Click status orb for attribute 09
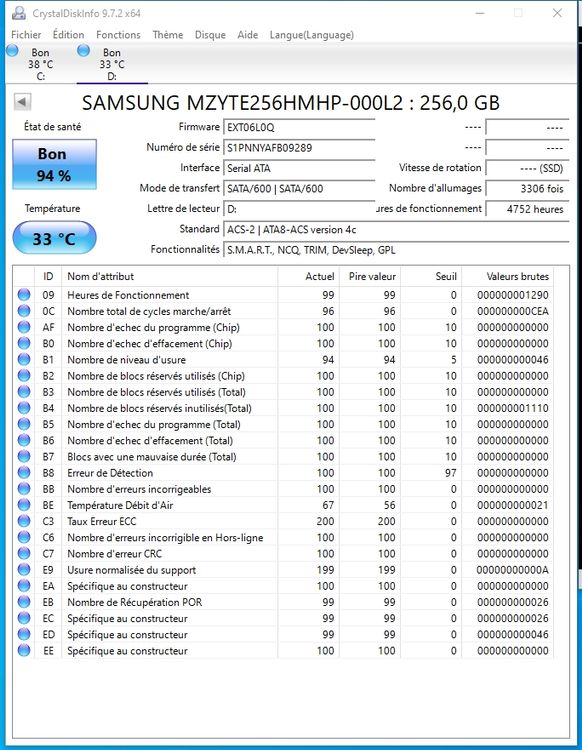Viewport: 582px width, 750px height. pos(24,295)
